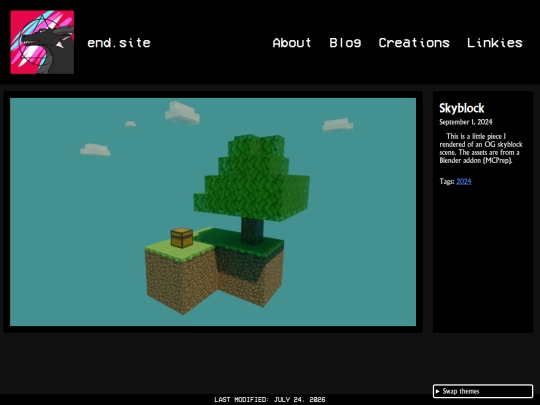Select the Last Modified footer text
Viewport: 540px width, 405px height.
[270, 399]
